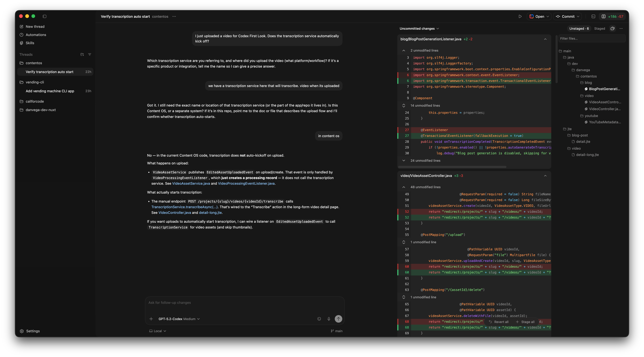Expand the Commit options dropdown

(567, 16)
